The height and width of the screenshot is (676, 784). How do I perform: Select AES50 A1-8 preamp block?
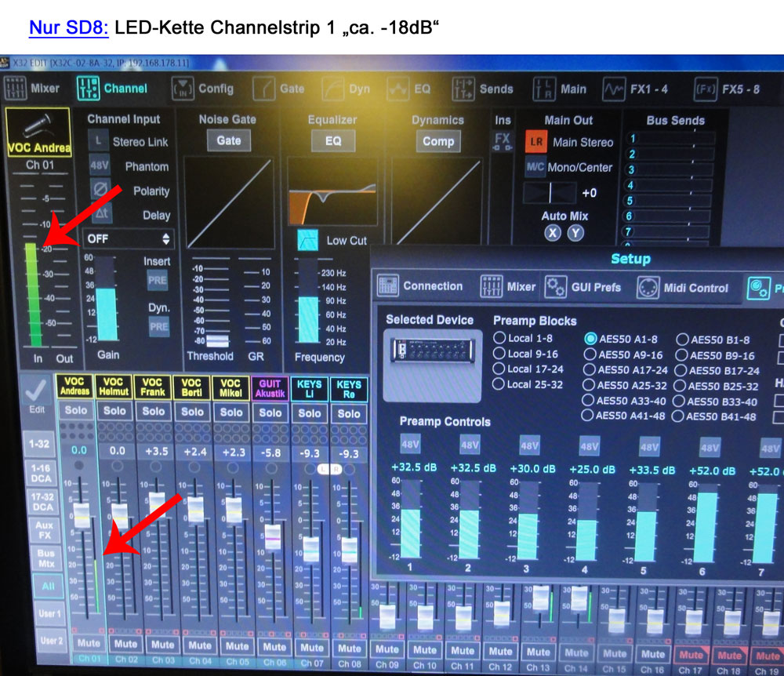tap(590, 339)
